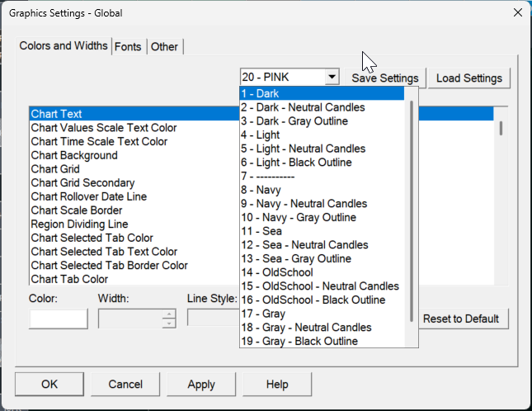532x411 pixels.
Task: Apply the graphics settings changes
Action: pos(201,384)
